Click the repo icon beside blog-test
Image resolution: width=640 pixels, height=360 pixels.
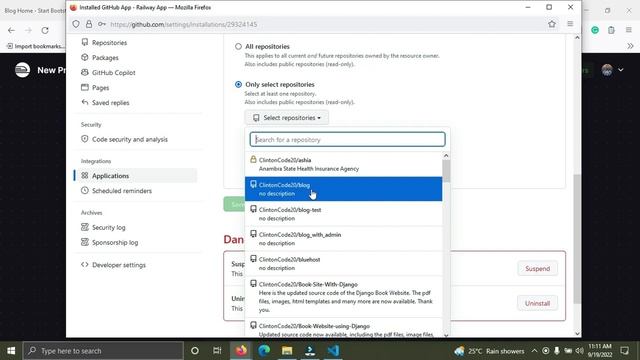point(253,209)
